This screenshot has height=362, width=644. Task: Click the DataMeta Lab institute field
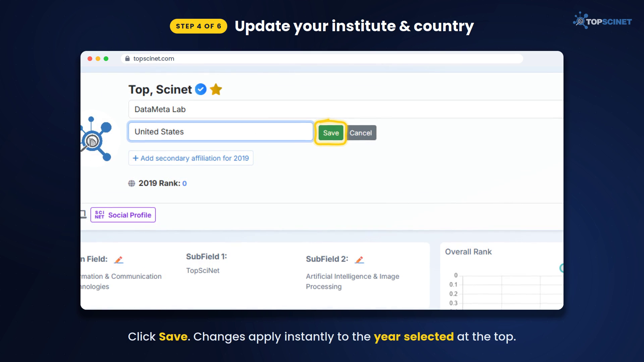pyautogui.click(x=346, y=109)
